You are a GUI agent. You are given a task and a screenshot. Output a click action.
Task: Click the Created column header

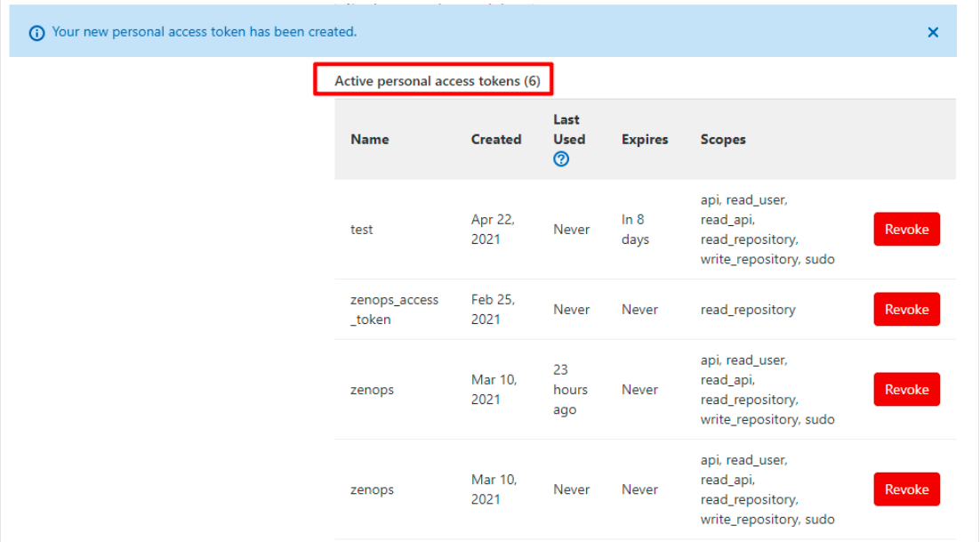click(x=495, y=139)
